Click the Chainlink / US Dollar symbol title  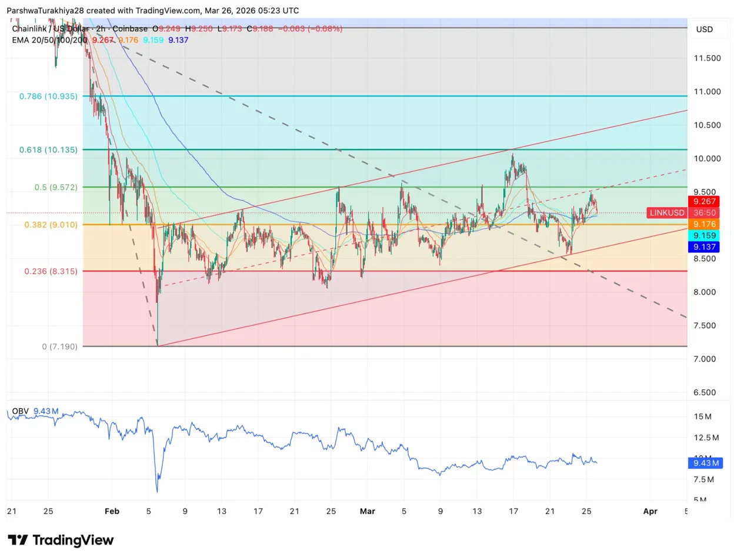point(50,28)
